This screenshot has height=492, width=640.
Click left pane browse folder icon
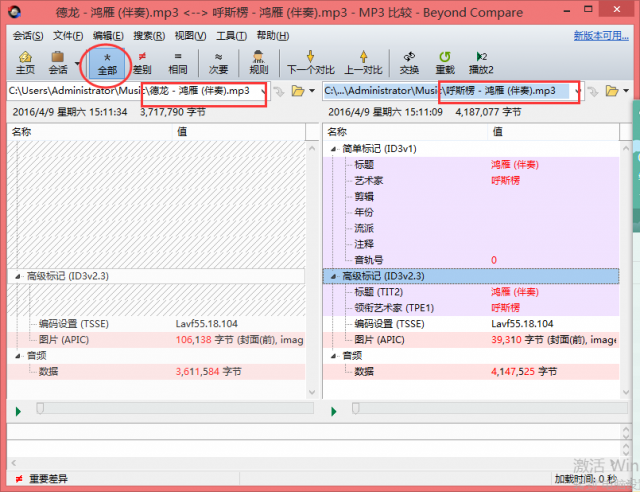tap(298, 91)
